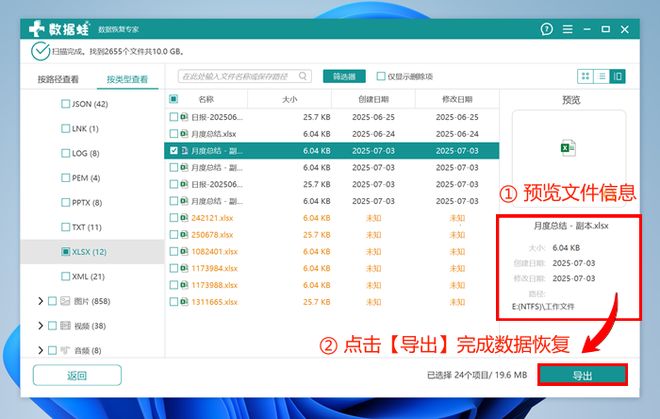Click Excel icon of 1173988.xlsx row
The image size is (660, 419).
(184, 285)
